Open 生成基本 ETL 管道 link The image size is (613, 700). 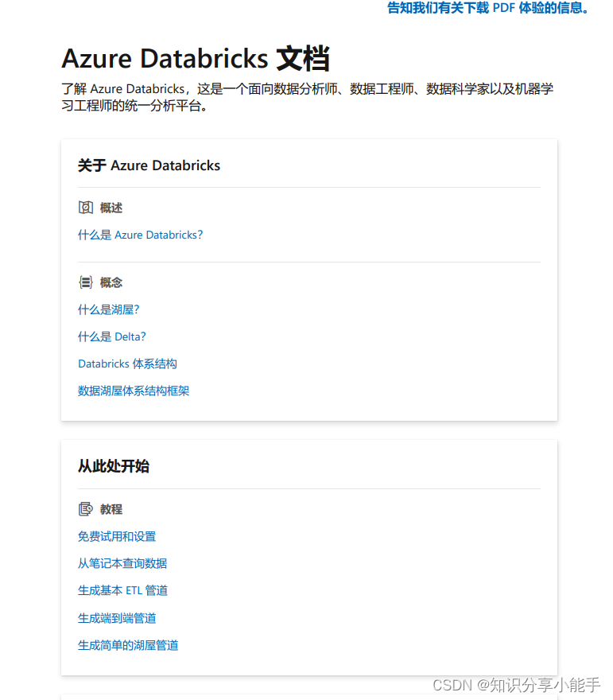(122, 590)
